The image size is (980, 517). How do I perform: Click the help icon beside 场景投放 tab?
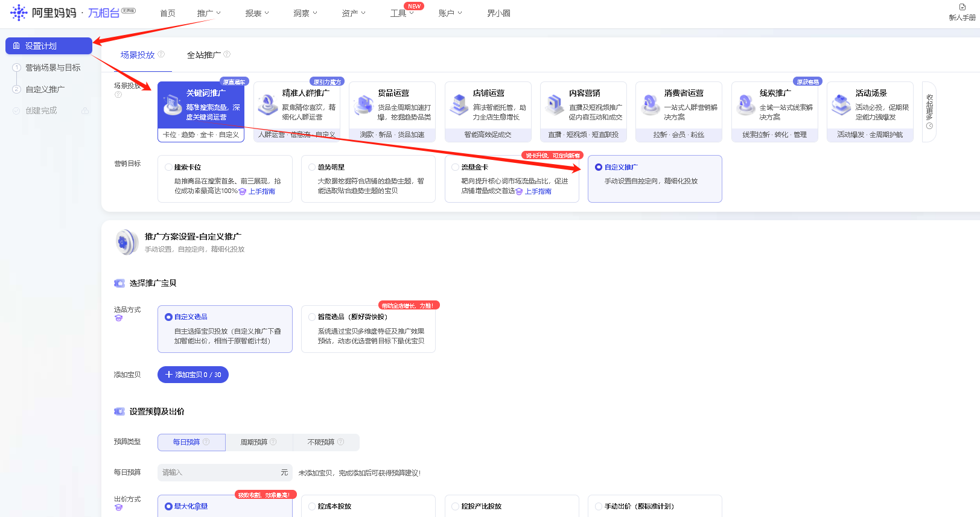click(x=161, y=54)
